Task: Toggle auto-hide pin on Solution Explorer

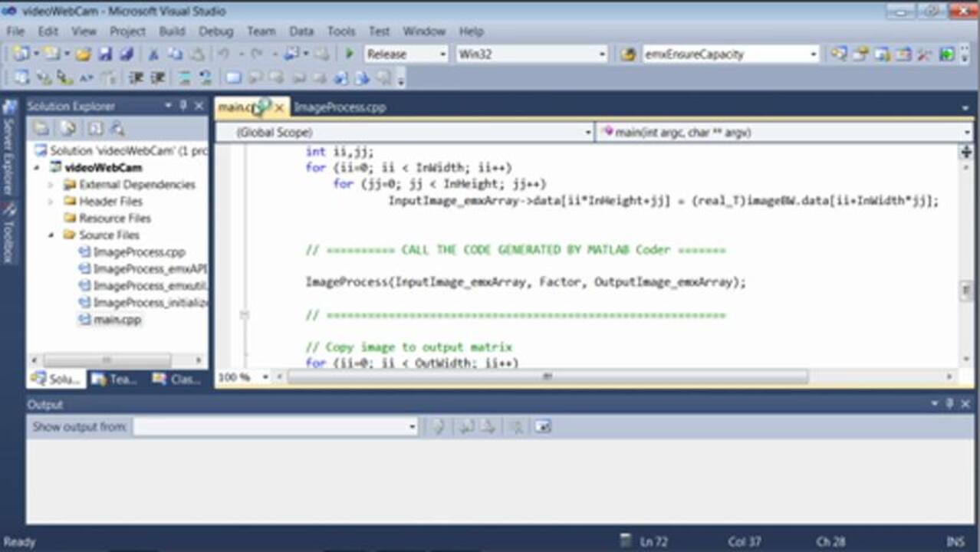Action: [x=183, y=106]
